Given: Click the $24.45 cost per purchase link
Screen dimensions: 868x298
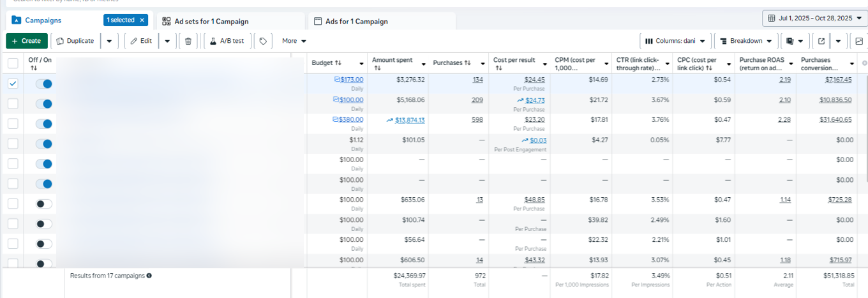Looking at the screenshot, I should coord(534,80).
